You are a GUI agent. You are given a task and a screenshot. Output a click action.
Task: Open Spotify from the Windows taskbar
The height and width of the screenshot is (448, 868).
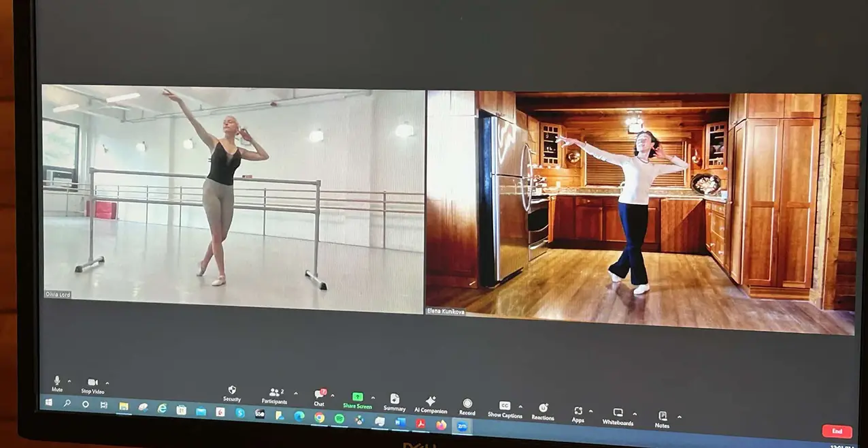click(339, 418)
